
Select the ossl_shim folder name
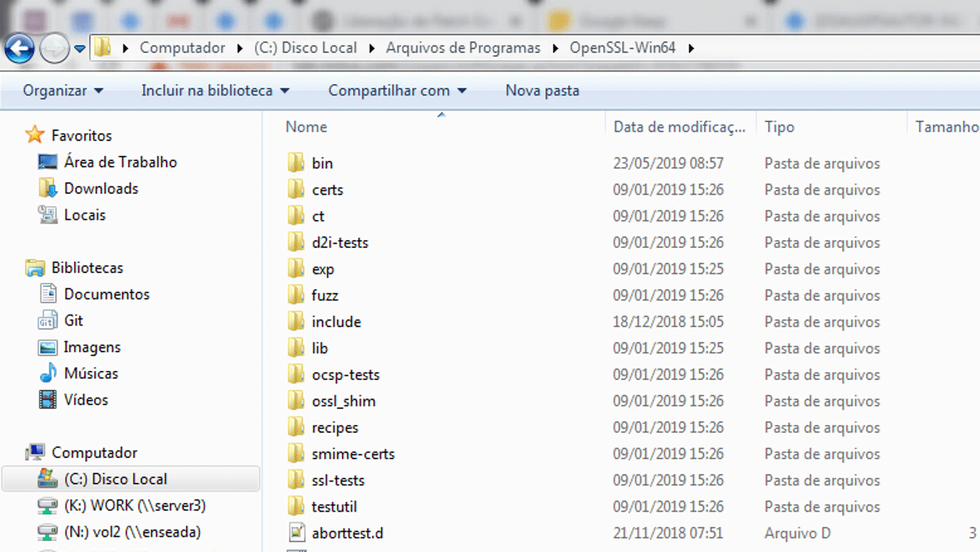(343, 401)
